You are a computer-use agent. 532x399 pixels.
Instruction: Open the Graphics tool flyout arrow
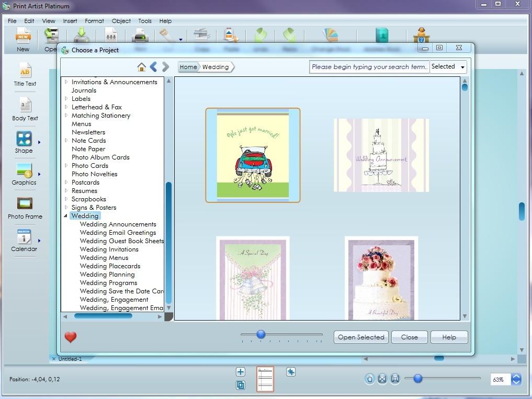(39, 174)
